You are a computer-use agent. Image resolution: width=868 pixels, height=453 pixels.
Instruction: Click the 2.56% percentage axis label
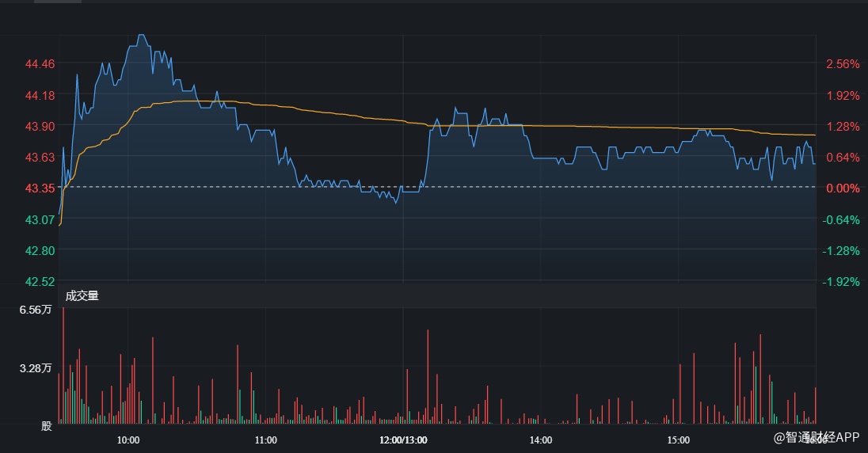(843, 64)
